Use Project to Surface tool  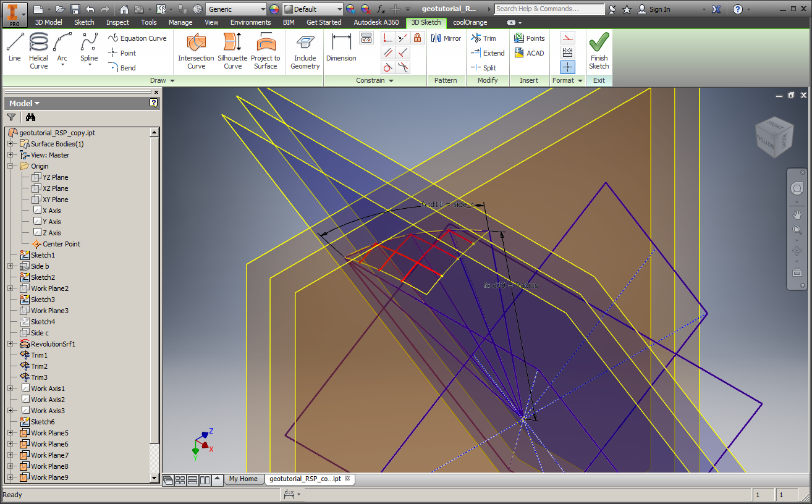(266, 51)
